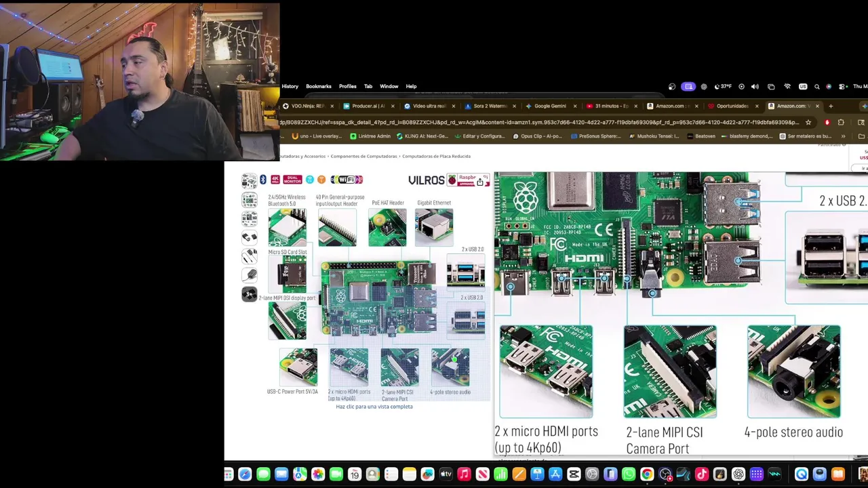Click the '2 x micro HDMI ports' label

(x=546, y=439)
